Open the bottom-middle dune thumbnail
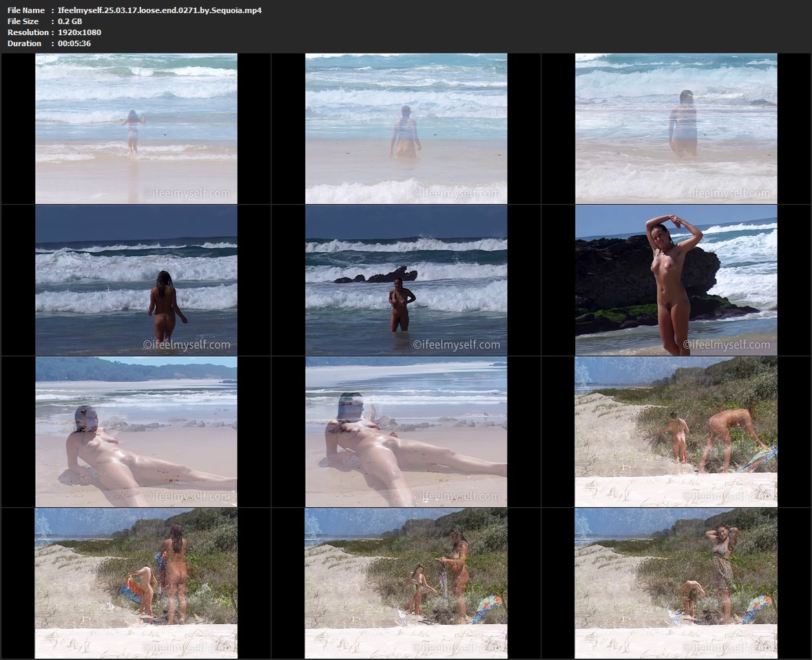 406,583
